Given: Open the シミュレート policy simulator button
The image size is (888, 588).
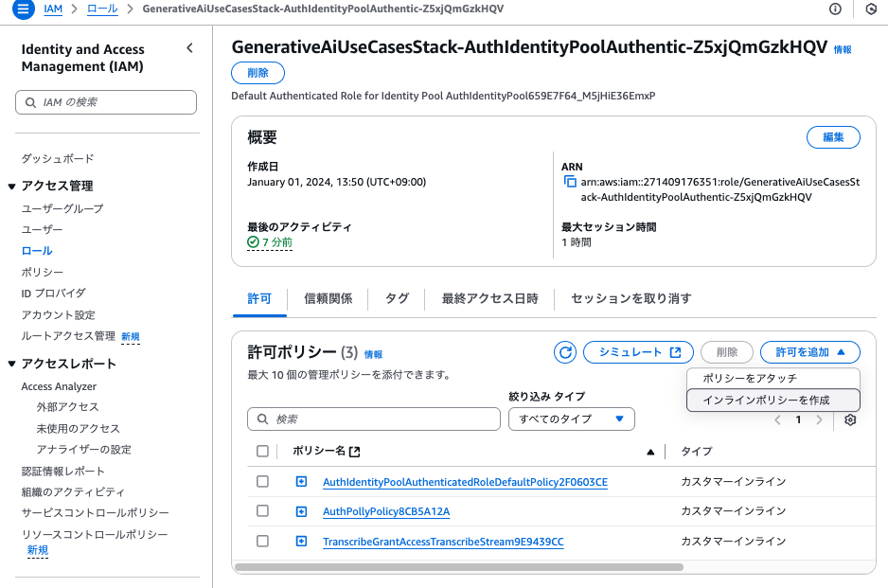Looking at the screenshot, I should (x=638, y=352).
